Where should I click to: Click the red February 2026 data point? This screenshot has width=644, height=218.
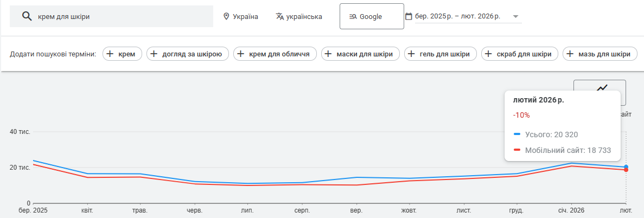[x=626, y=170]
